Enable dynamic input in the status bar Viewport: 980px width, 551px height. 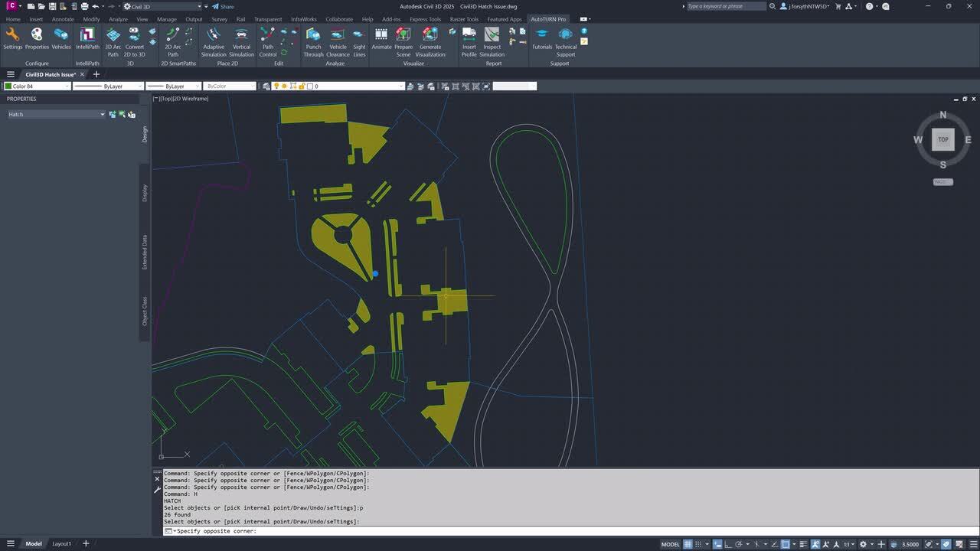tap(717, 543)
